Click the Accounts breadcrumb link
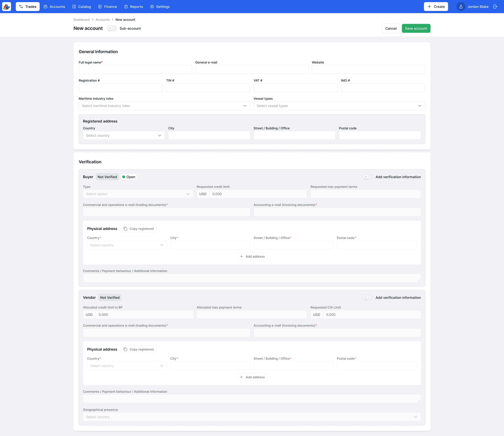This screenshot has width=504, height=436. tap(103, 20)
